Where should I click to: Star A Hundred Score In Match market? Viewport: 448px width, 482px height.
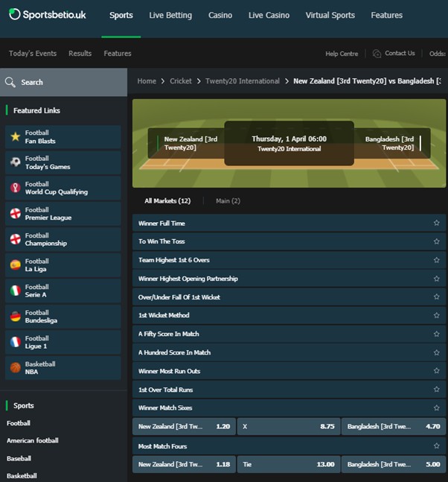click(436, 352)
